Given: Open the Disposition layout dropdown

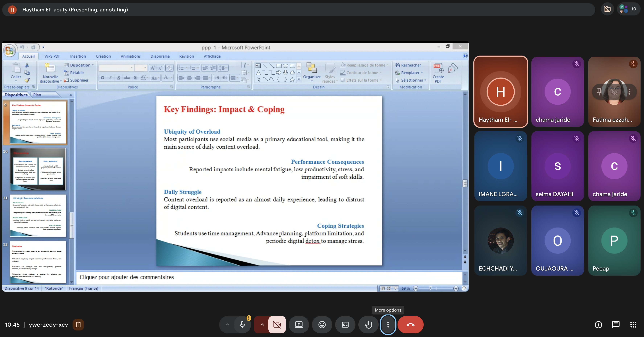Looking at the screenshot, I should (79, 65).
